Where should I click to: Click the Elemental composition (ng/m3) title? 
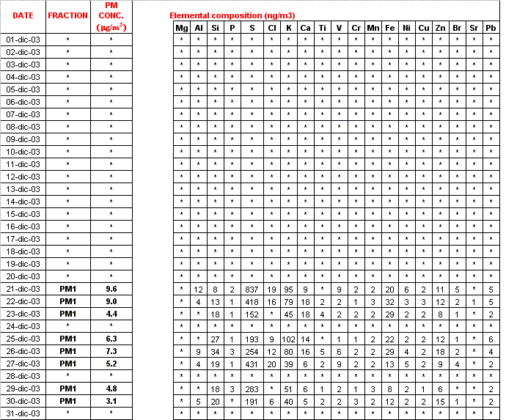click(232, 15)
